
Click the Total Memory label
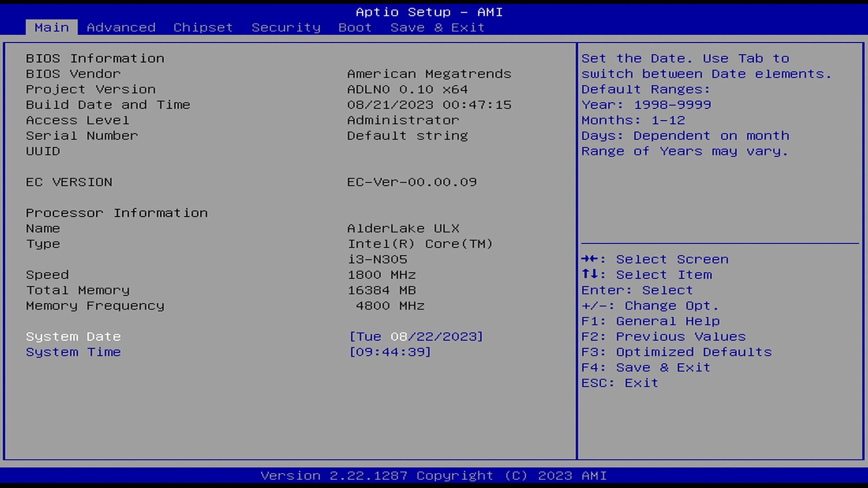[x=78, y=290]
